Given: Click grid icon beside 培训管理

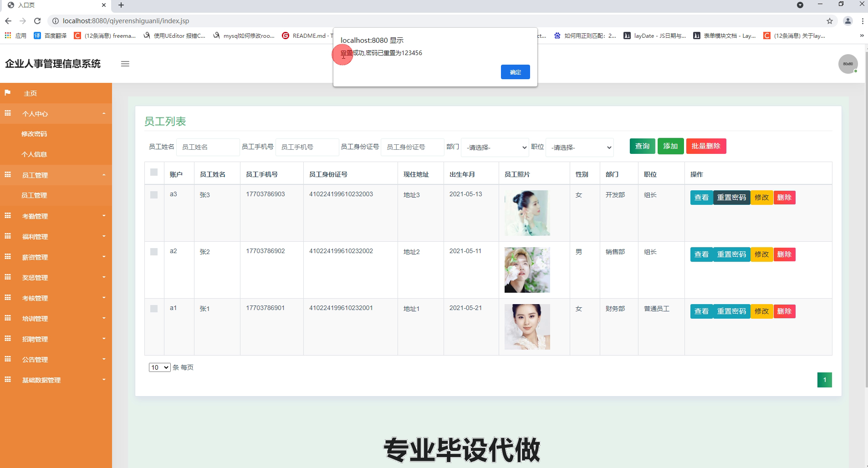Looking at the screenshot, I should (8, 318).
